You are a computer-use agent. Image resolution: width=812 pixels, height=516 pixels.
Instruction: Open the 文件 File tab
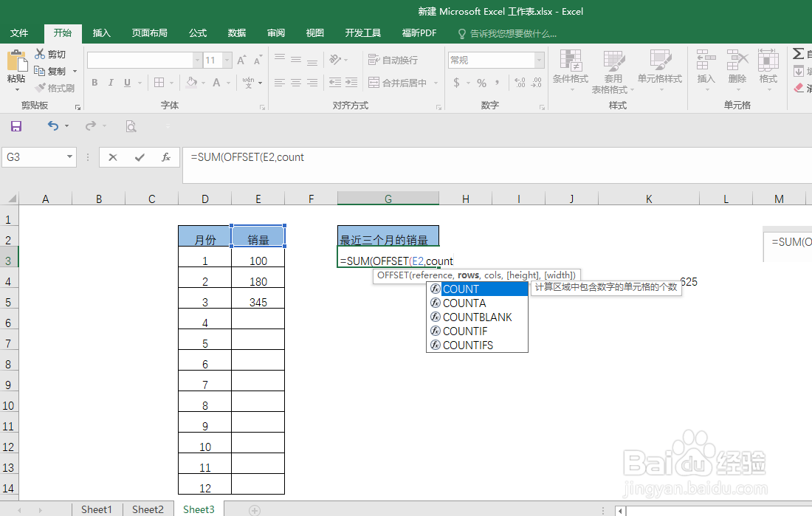[x=19, y=33]
